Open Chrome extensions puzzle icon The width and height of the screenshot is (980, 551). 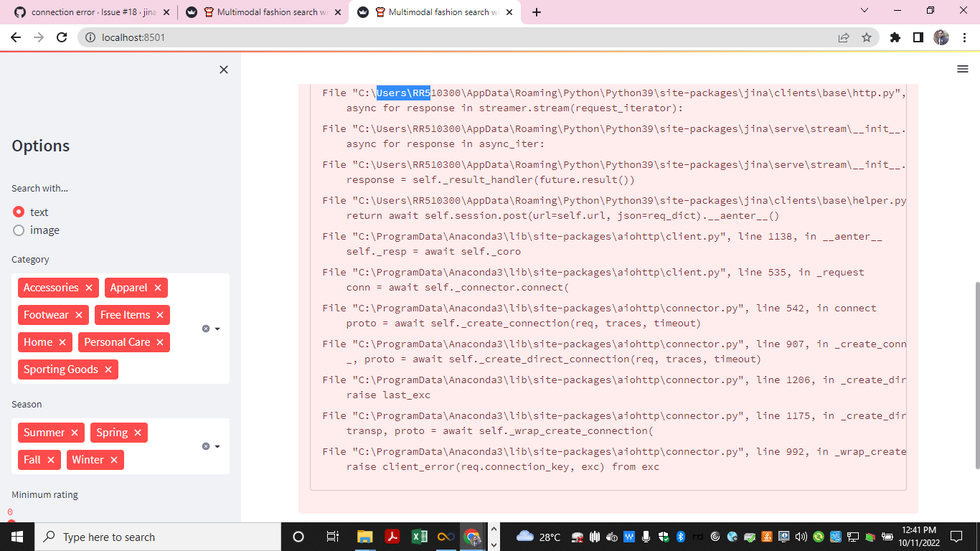(x=895, y=37)
